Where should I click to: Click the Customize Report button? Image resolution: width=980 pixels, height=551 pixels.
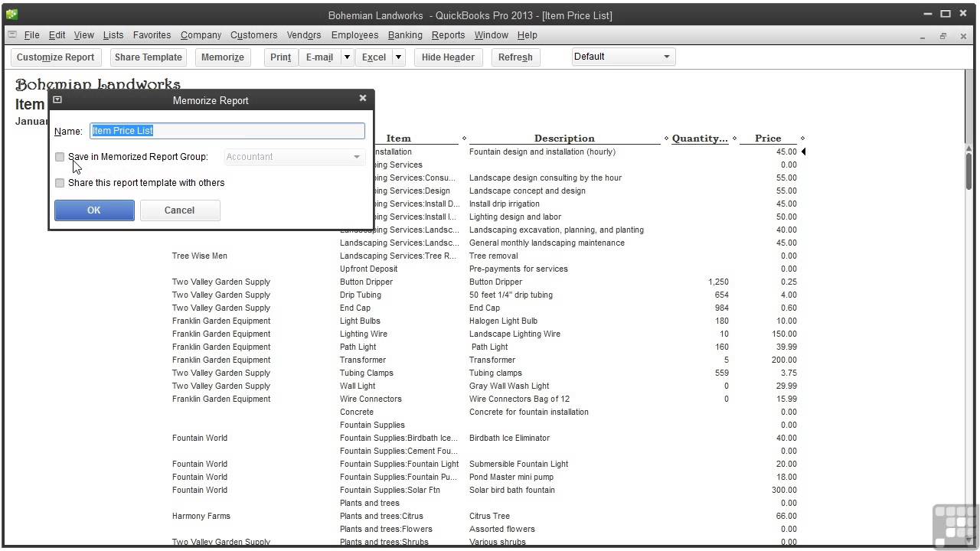point(55,57)
